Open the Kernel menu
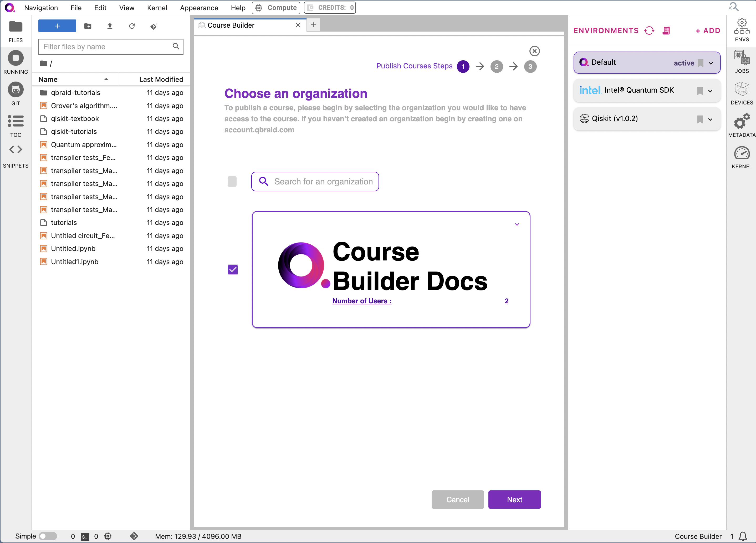Viewport: 756px width, 543px height. [x=157, y=8]
